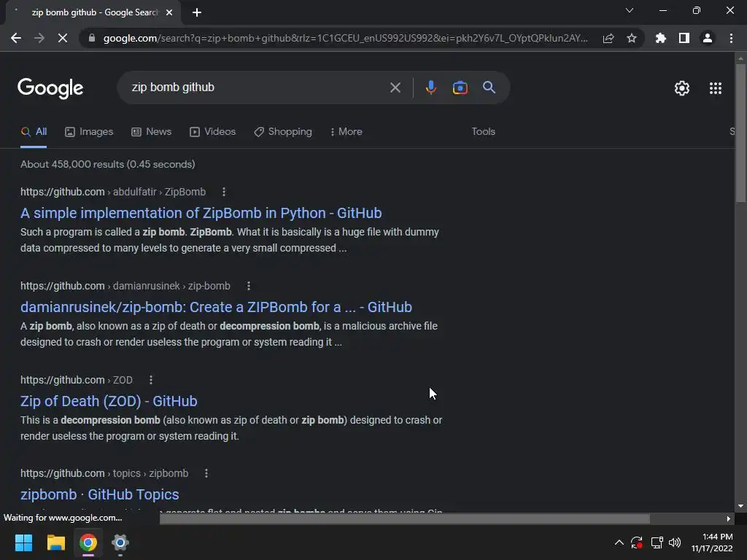This screenshot has height=560, width=747.
Task: Clear the search box text
Action: 395,87
